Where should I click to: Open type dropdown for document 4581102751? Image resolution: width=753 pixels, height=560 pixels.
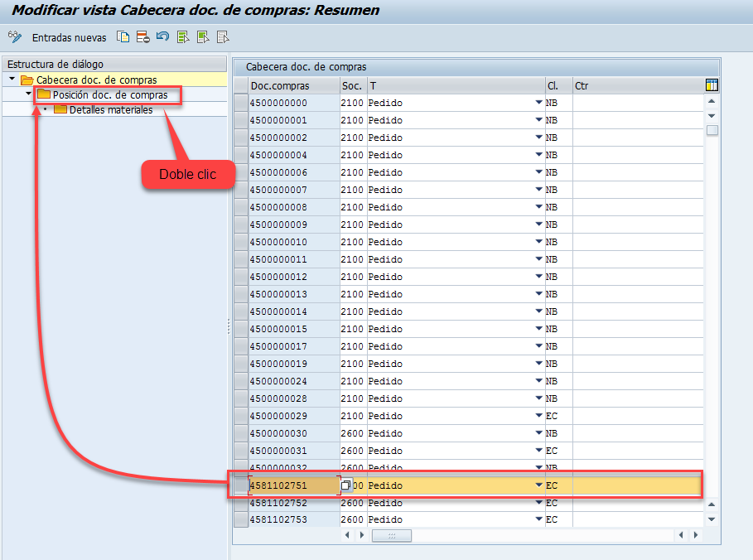point(538,485)
